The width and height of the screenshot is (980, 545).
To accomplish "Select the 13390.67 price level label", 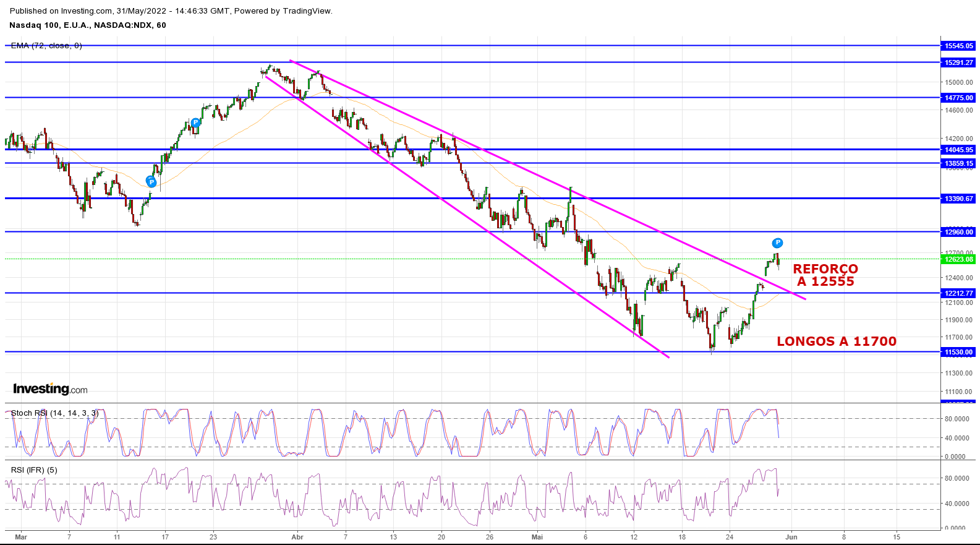I will pyautogui.click(x=959, y=199).
